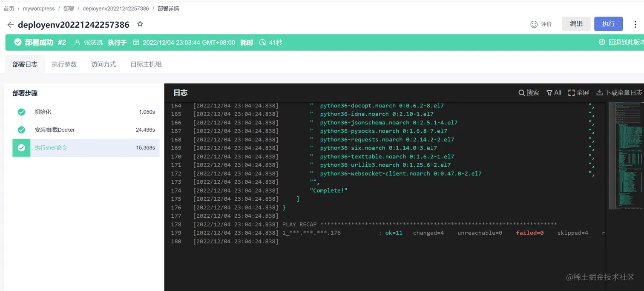
Task: Click the 部署步骤 heading
Action: pyautogui.click(x=25, y=93)
